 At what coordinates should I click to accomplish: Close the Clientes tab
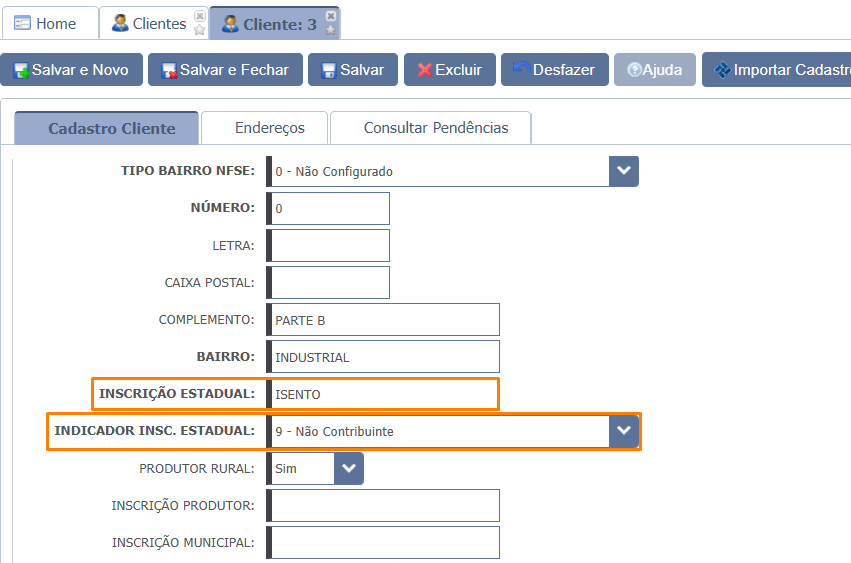(199, 16)
